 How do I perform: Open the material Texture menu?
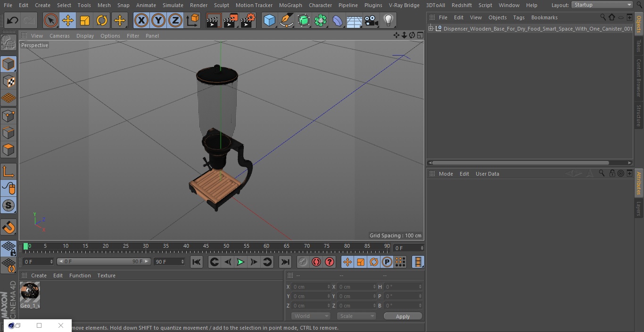[106, 275]
